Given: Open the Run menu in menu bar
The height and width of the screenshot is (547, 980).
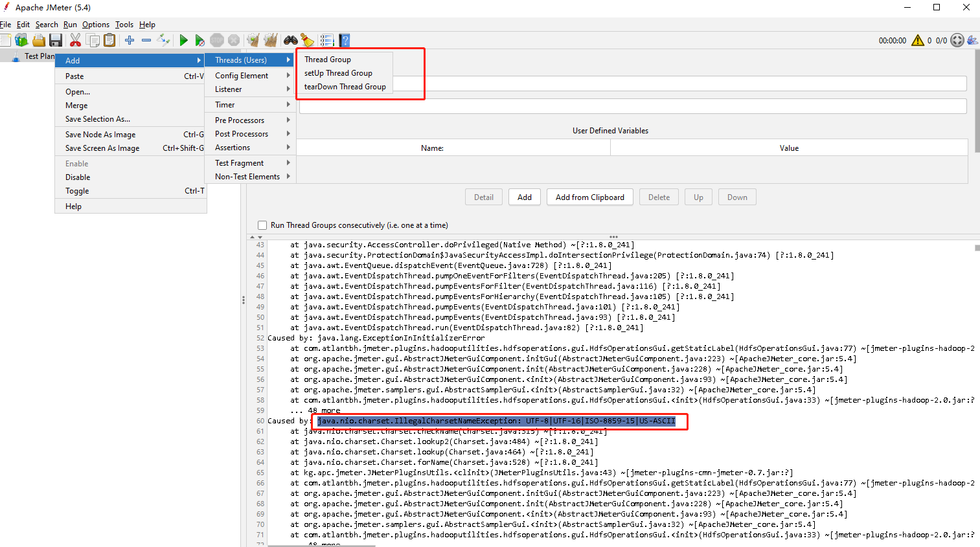Looking at the screenshot, I should [70, 25].
